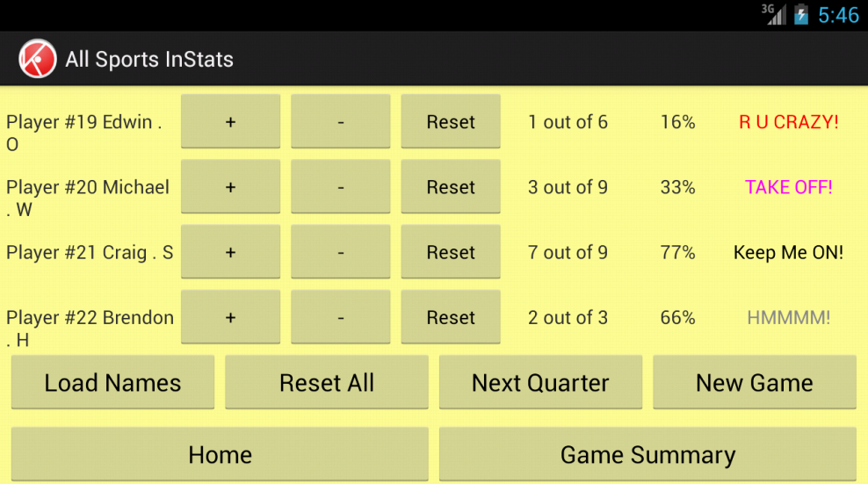Reset Player #21 Craig's row
868x484 pixels.
coord(451,252)
